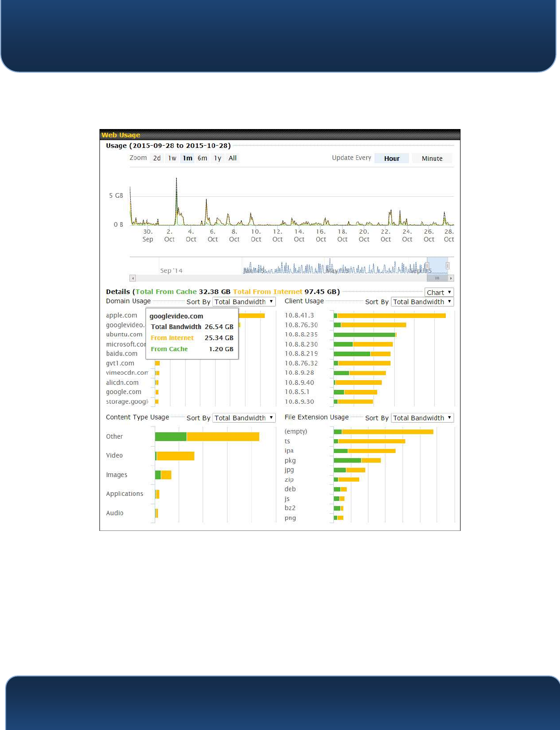The width and height of the screenshot is (560, 730).
Task: Click the 10.8.8.235 client usage bar
Action: click(x=365, y=335)
